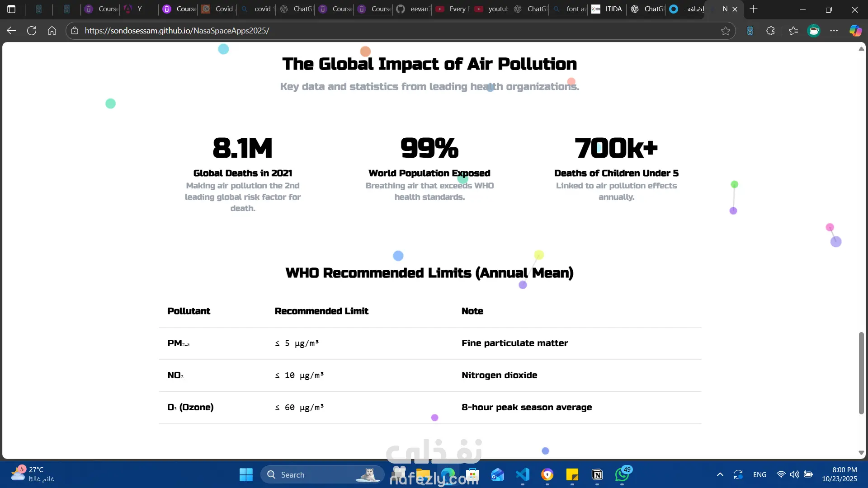Reload the page with Refresh icon
The width and height of the screenshot is (868, 488).
[x=32, y=31]
